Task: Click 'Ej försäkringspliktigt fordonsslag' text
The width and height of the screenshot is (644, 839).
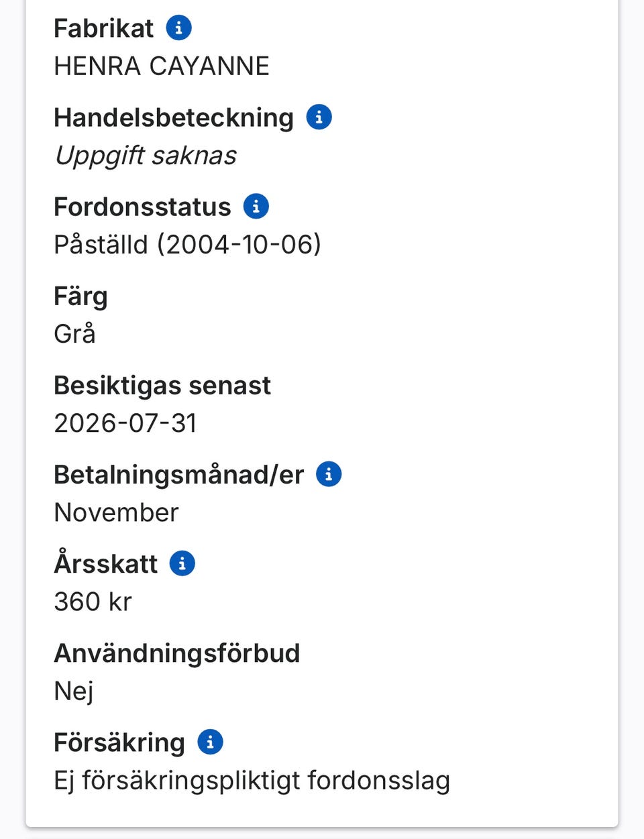Action: tap(252, 781)
